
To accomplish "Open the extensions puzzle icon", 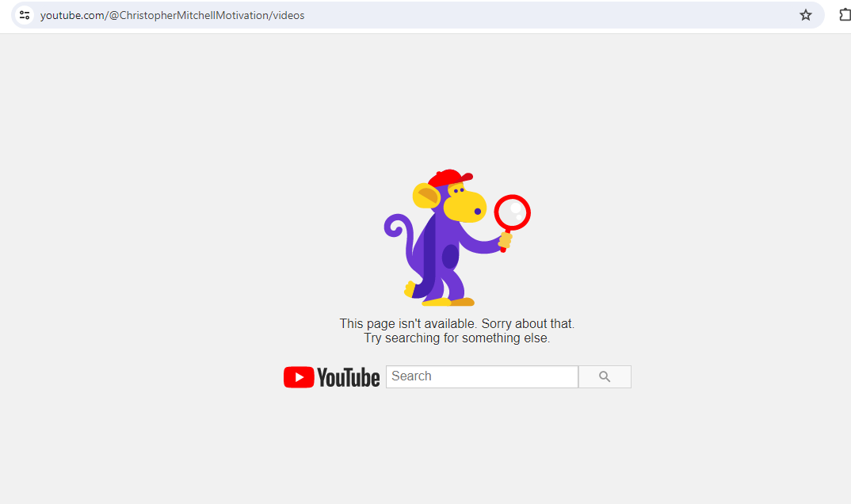I will click(845, 15).
